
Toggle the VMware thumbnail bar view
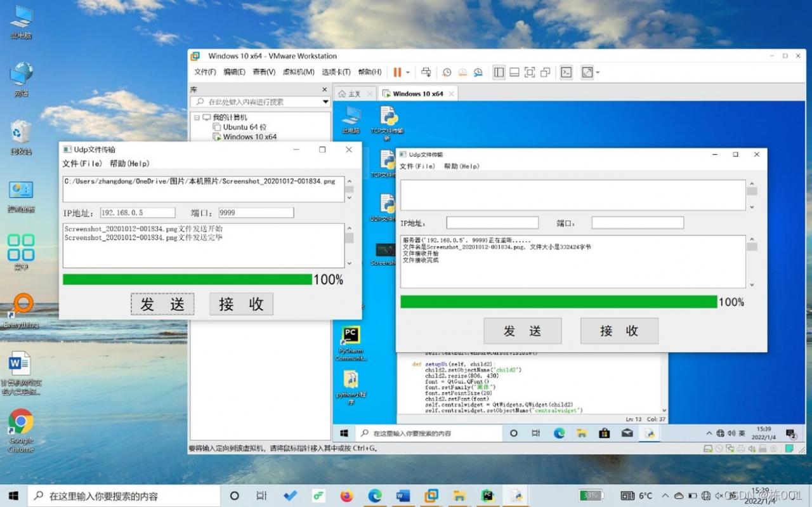coord(514,72)
